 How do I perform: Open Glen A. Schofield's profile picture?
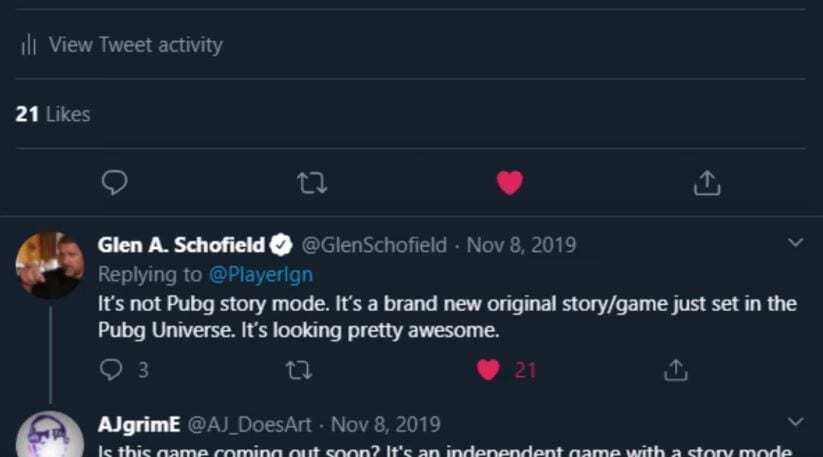tap(49, 265)
